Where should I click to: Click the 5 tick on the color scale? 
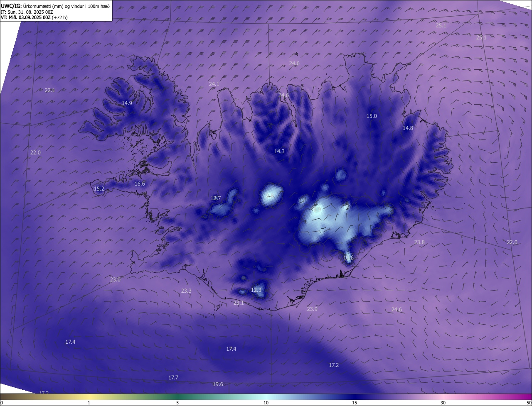point(177,403)
